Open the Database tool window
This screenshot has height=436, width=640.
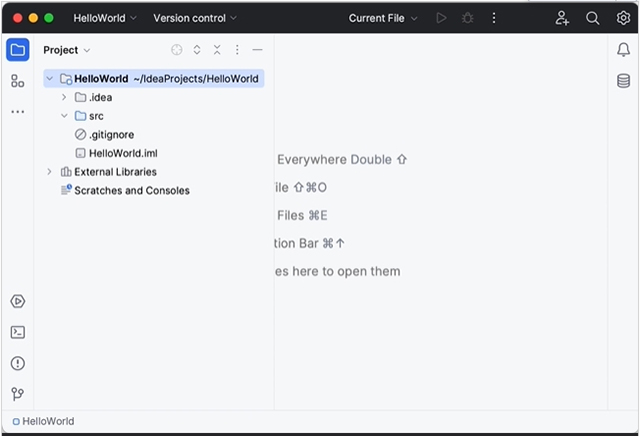tap(623, 81)
